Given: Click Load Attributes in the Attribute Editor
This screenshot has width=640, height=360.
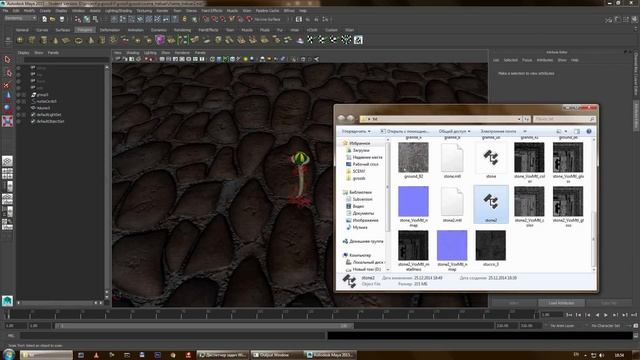Looking at the screenshot, I should click(561, 303).
